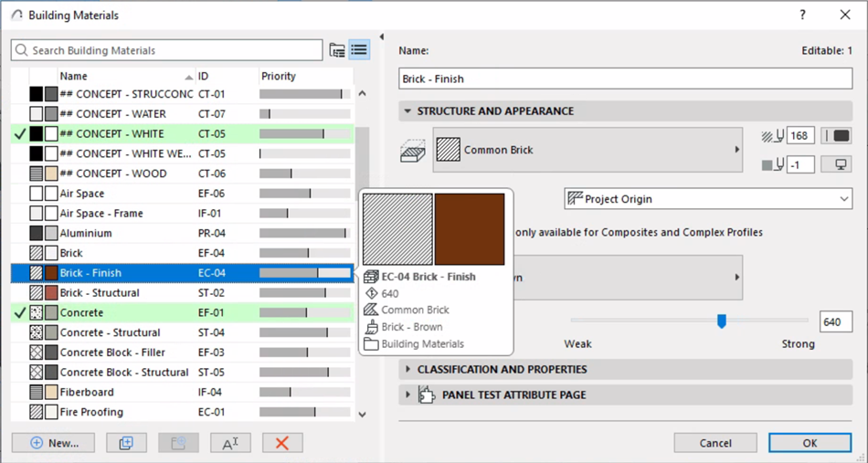Close the Building Materials dialog
The height and width of the screenshot is (463, 868).
point(845,15)
